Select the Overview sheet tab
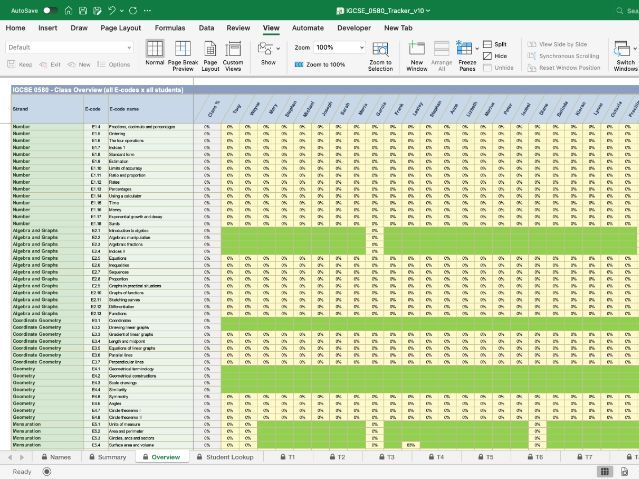639x479 pixels. 161,457
